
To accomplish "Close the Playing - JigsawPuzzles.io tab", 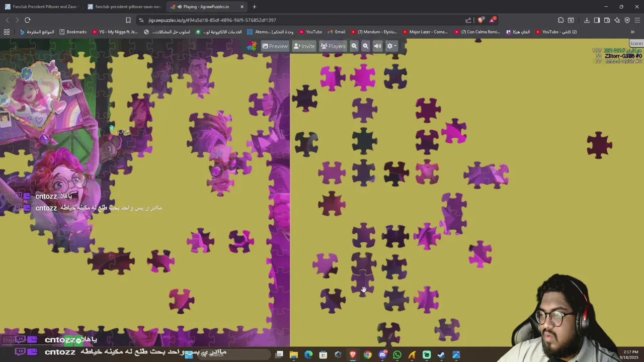I will click(242, 7).
